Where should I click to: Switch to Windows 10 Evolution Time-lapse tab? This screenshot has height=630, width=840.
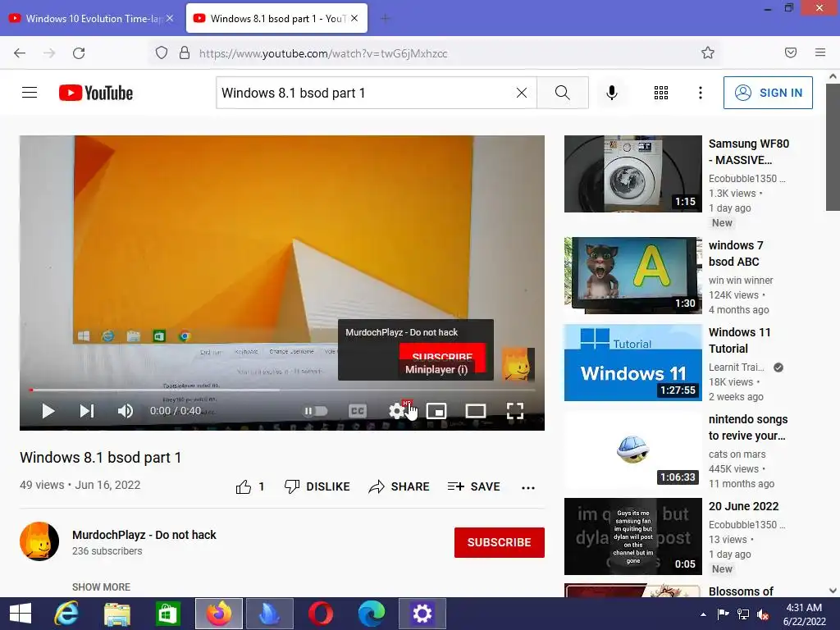point(94,18)
